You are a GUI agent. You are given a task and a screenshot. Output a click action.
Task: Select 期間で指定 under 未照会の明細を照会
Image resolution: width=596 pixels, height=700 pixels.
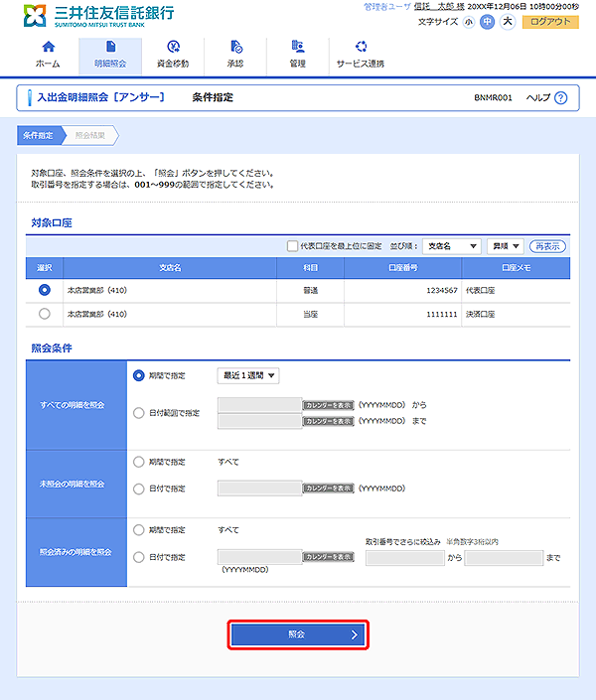(138, 462)
